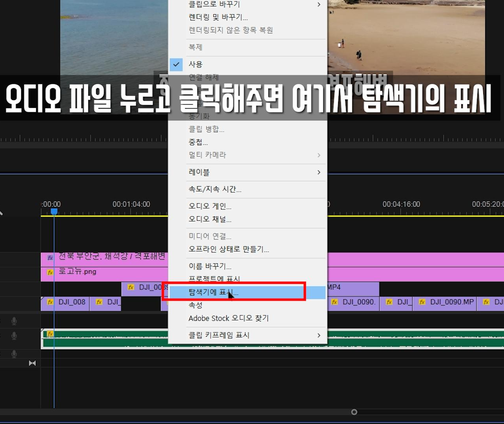Image resolution: width=504 pixels, height=424 pixels.
Task: Select 속도/지속 시간... in the menu
Action: tap(215, 189)
